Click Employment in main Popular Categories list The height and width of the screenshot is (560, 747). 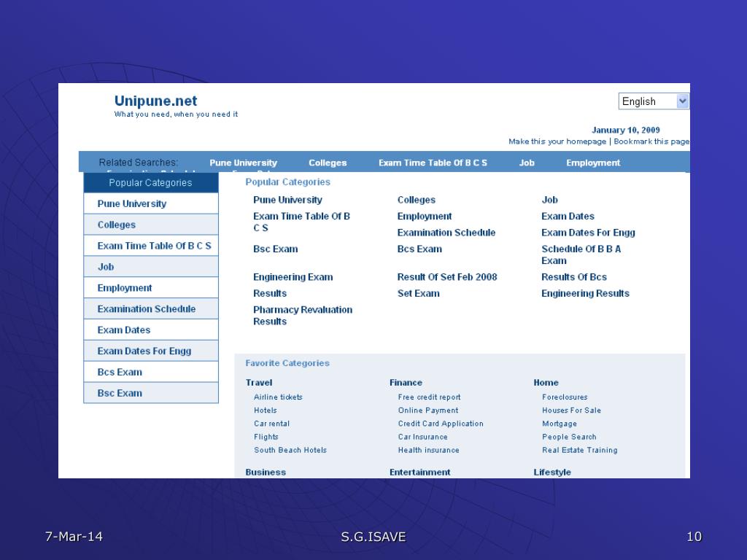tap(425, 216)
